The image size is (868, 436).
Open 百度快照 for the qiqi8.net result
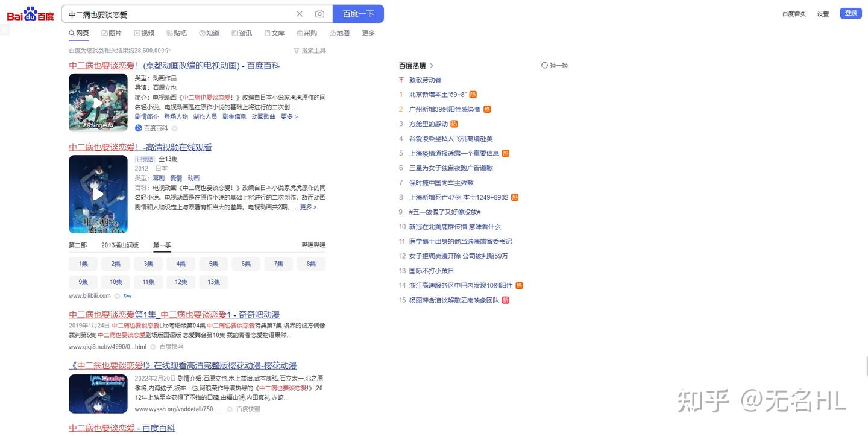[x=172, y=347]
